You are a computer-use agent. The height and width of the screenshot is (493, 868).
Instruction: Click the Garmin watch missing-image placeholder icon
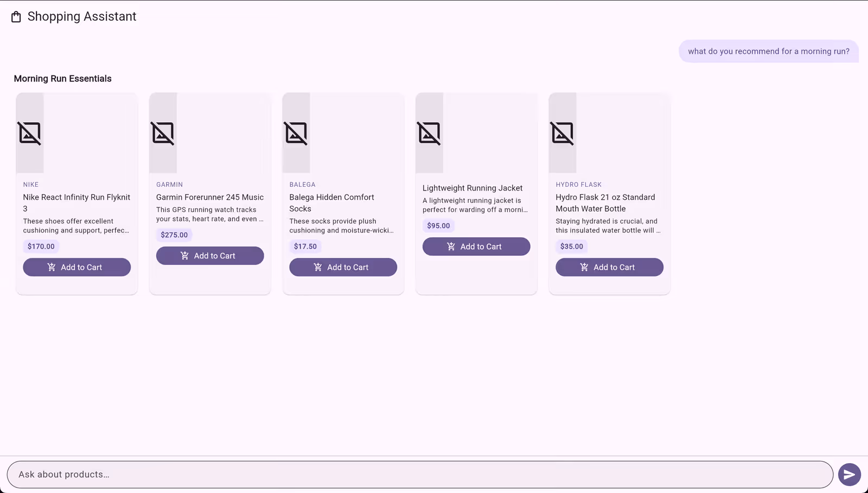163,133
